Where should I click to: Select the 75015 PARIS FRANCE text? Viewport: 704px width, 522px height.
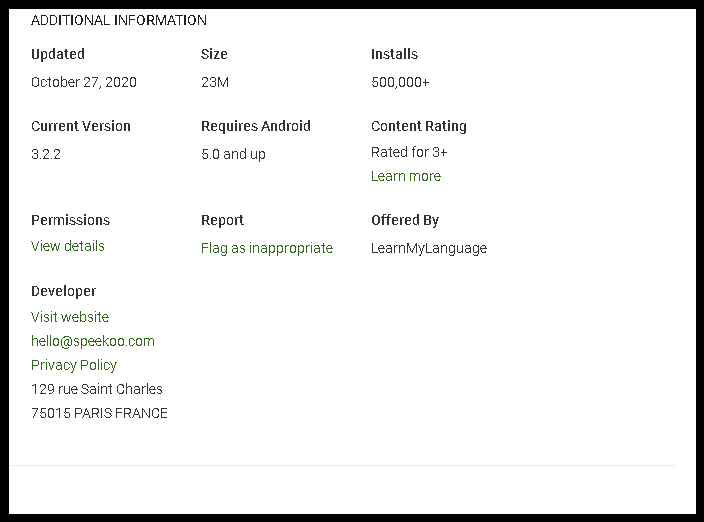point(99,413)
